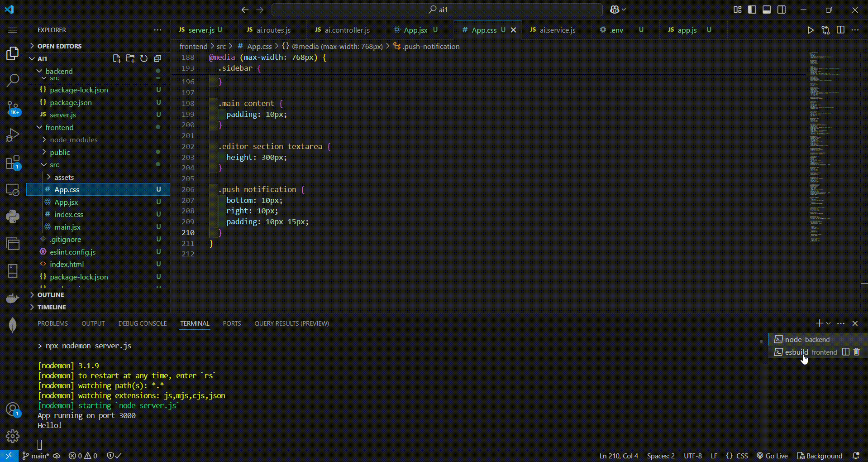This screenshot has height=462, width=868.
Task: Open the Docker view
Action: click(13, 298)
